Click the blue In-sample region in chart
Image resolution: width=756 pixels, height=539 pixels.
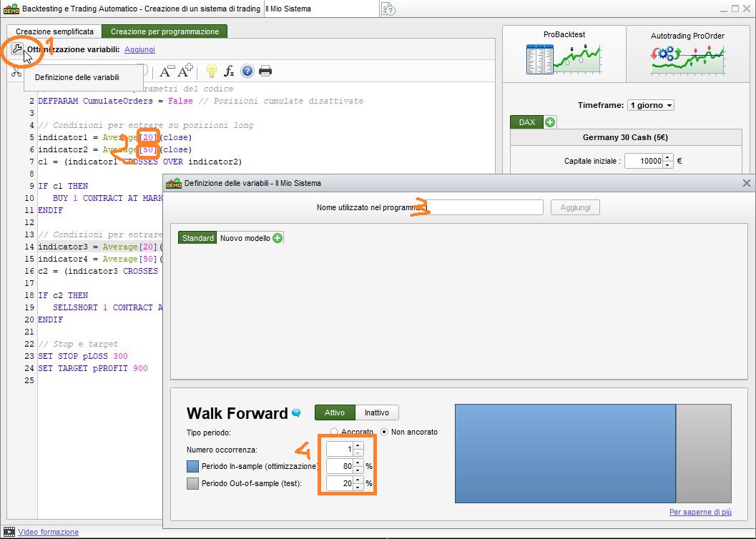pos(565,454)
